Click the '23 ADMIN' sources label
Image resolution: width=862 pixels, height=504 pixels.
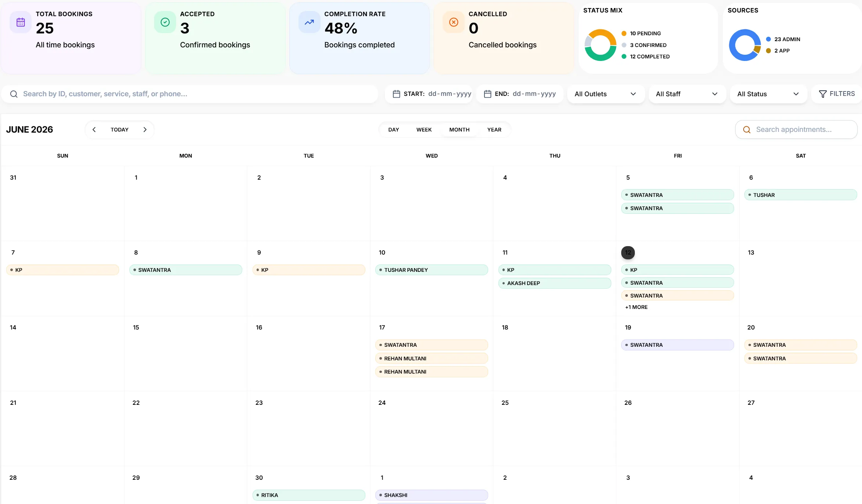click(x=787, y=39)
